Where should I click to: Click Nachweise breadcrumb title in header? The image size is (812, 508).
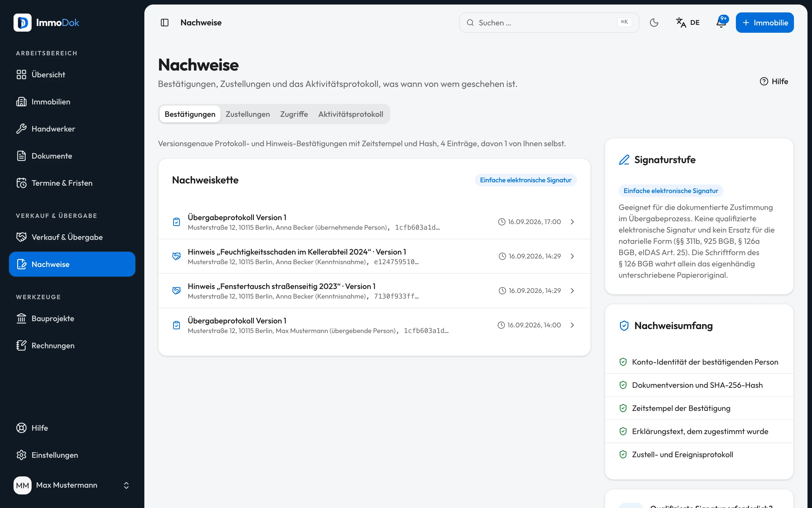[x=201, y=23]
